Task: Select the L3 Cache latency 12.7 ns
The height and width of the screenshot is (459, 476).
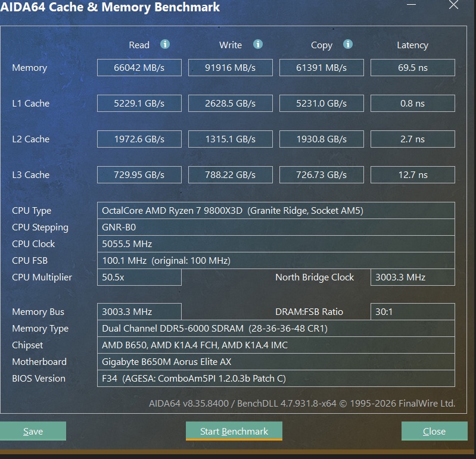Action: click(x=413, y=175)
